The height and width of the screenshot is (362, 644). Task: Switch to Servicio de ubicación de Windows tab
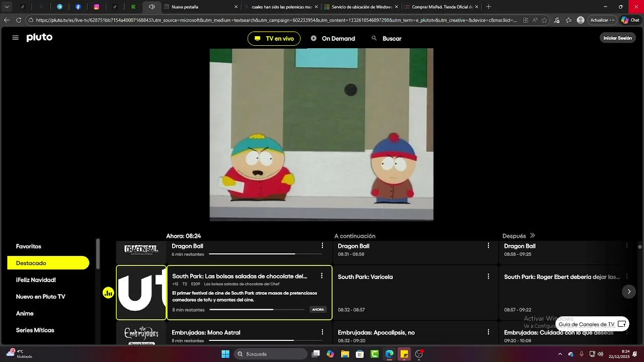pyautogui.click(x=360, y=7)
